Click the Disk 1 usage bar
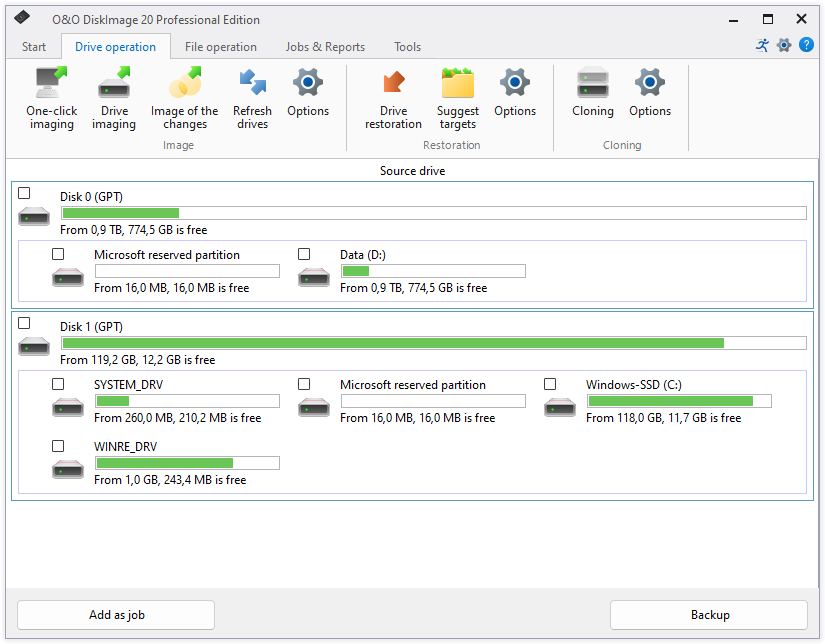Viewport: 825px width, 644px height. pos(433,343)
